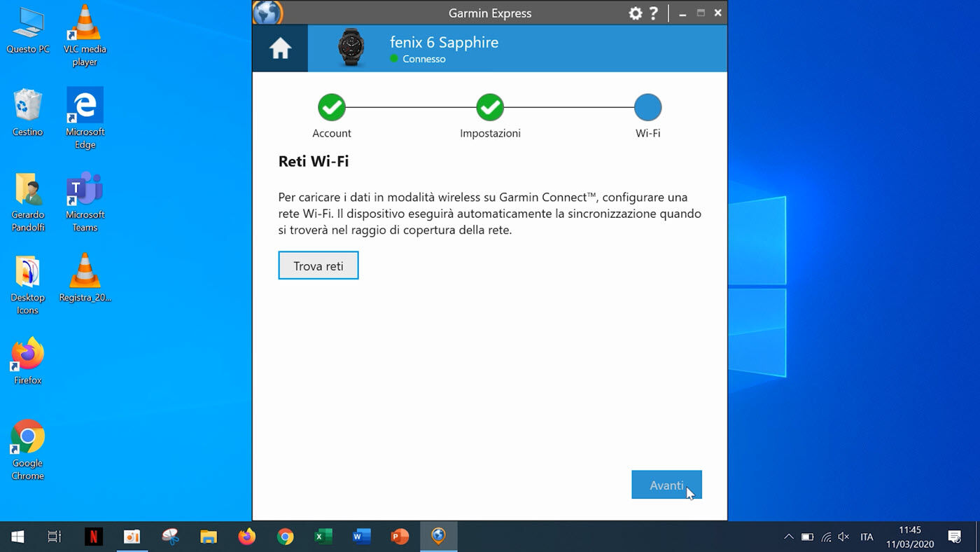Screen dimensions: 980x552
Task: Open Word from the taskbar
Action: point(361,537)
